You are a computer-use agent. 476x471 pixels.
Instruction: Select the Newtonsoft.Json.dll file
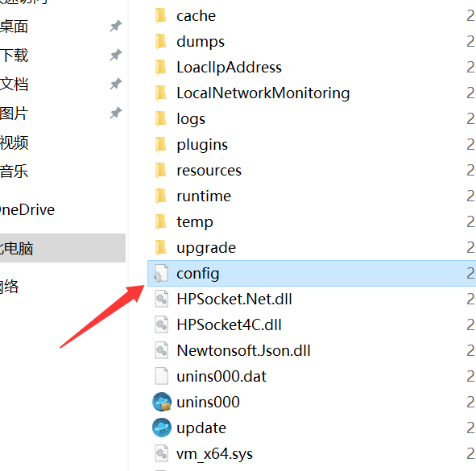243,350
